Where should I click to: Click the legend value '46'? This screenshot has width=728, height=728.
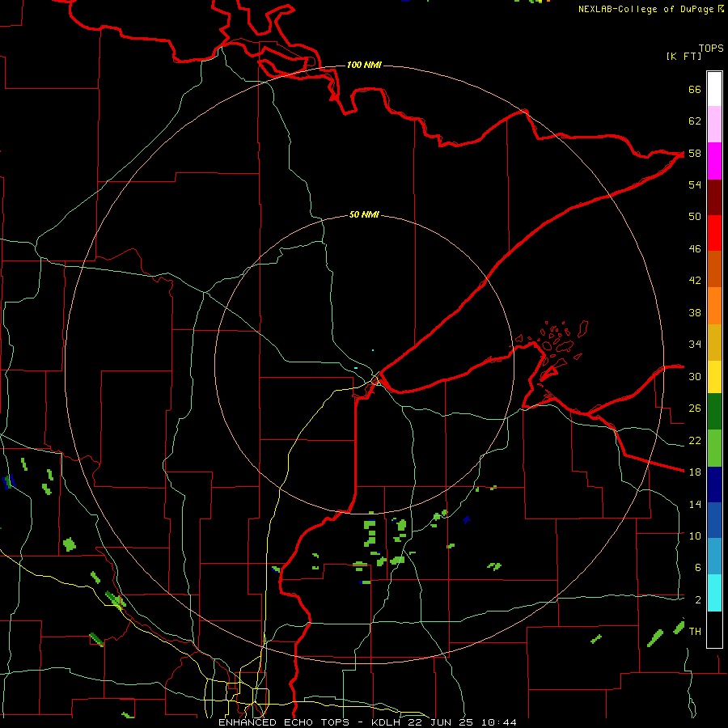coord(695,249)
